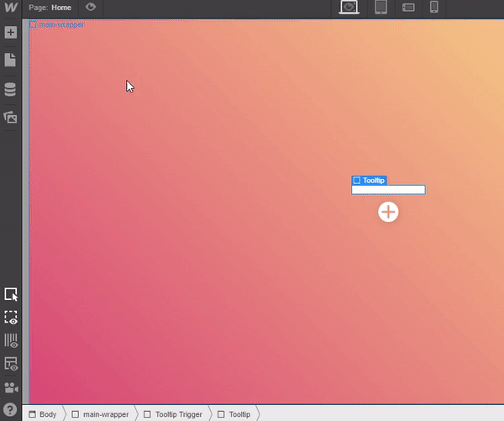Toggle X-ray layout mode
The height and width of the screenshot is (421, 504).
(11, 364)
